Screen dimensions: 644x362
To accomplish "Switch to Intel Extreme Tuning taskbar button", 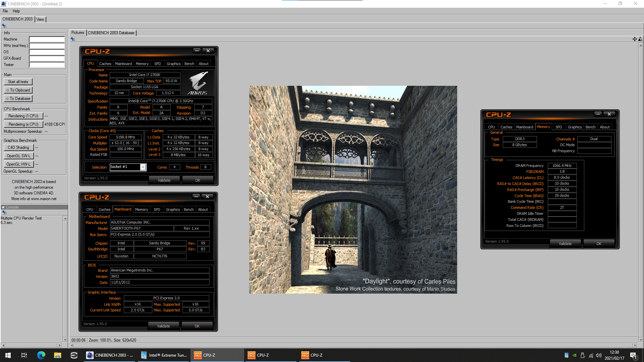I will (164, 355).
